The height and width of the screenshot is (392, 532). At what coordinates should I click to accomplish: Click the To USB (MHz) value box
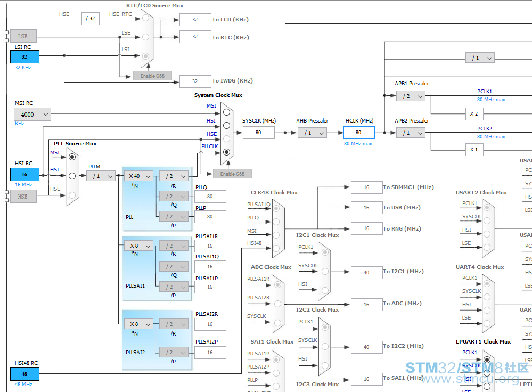[x=367, y=208]
